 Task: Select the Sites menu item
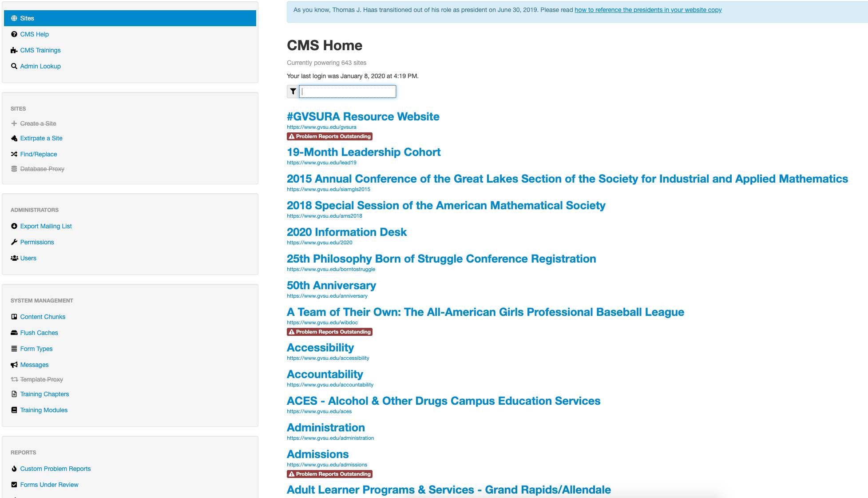click(x=27, y=18)
